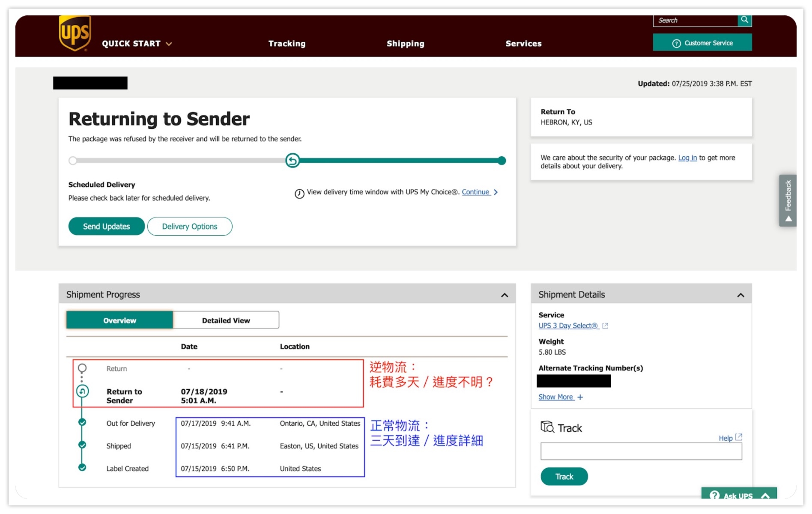Select the Overview tab
Viewport: 812px width, 514px height.
click(119, 320)
